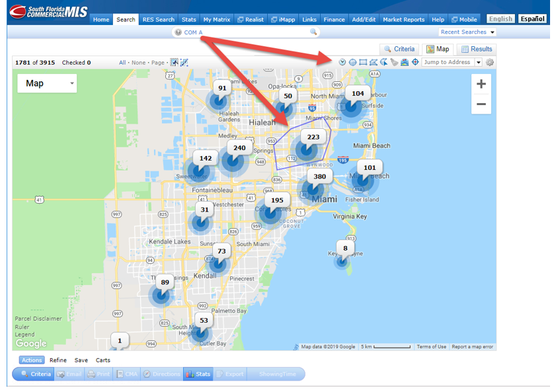Select the draw polygon shape tool

click(374, 62)
